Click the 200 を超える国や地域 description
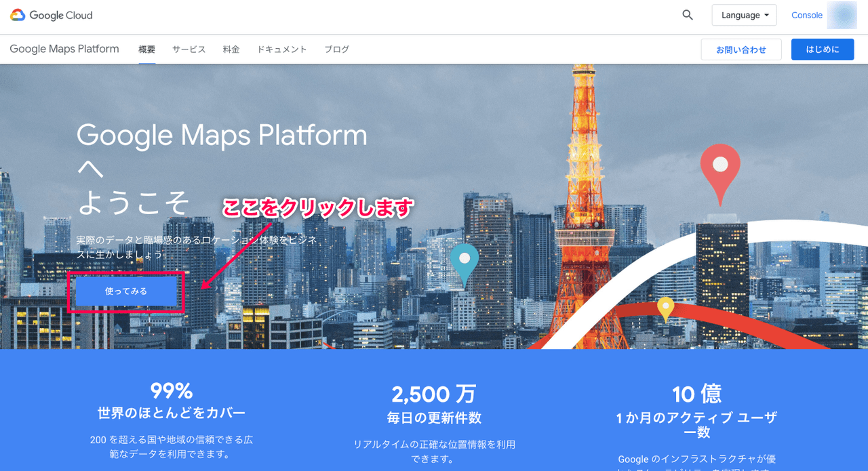 (x=172, y=447)
